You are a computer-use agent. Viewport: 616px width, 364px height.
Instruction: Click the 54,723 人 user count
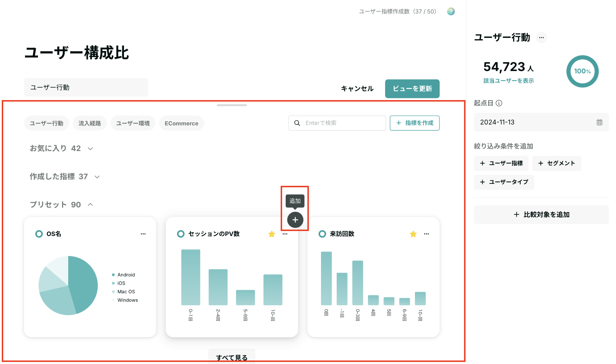coord(508,67)
